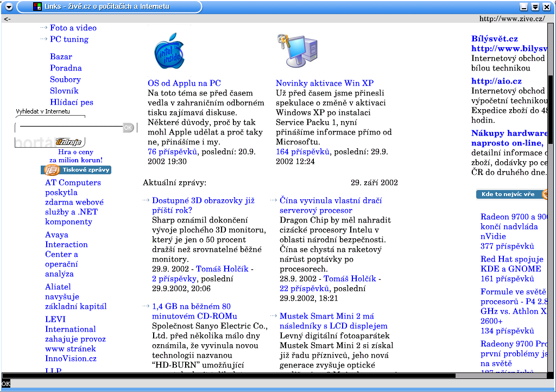This screenshot has width=556, height=392.
Task: Click the Windows XP computer keys icon
Action: click(297, 50)
